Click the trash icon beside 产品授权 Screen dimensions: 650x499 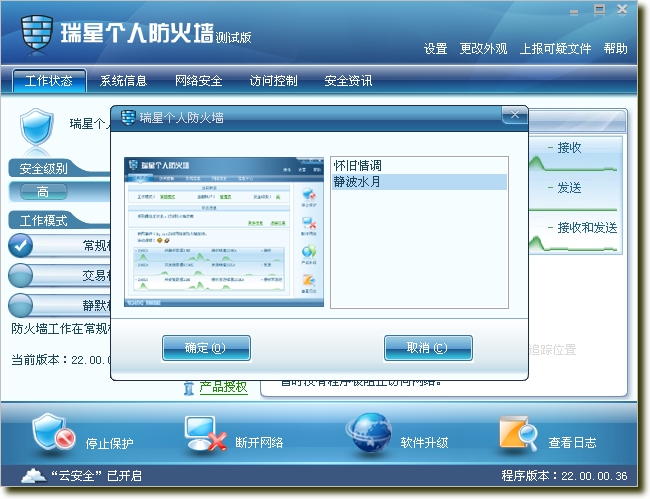click(x=189, y=388)
